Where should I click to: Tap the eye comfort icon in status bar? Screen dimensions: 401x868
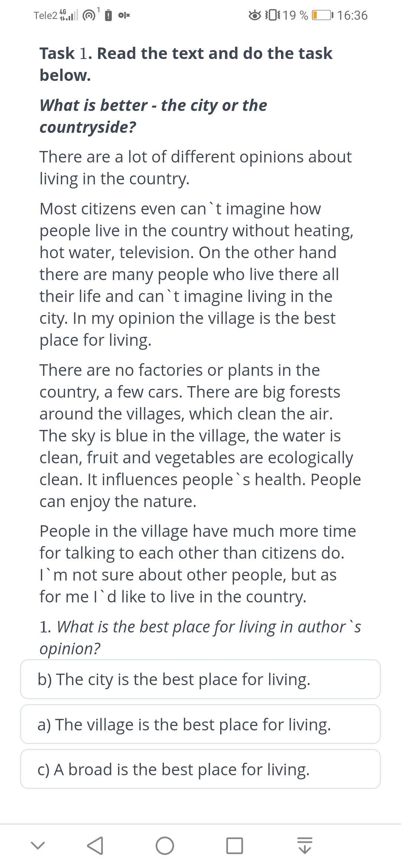point(255,15)
